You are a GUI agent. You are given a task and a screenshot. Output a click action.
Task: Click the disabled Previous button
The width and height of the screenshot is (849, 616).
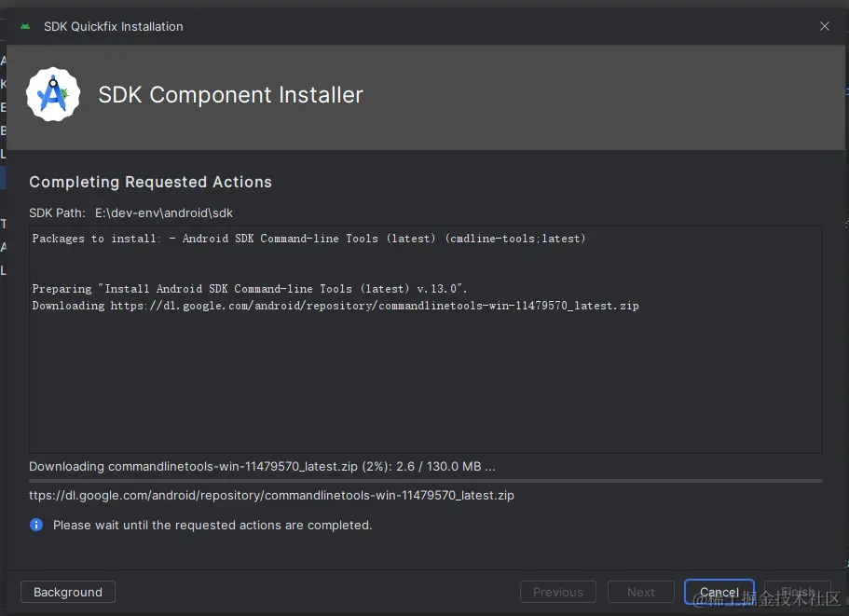coord(557,592)
